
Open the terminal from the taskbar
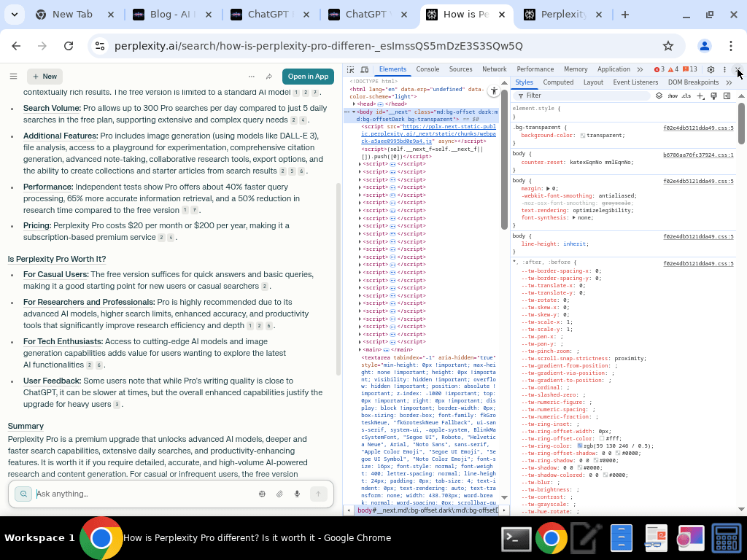pos(516,538)
